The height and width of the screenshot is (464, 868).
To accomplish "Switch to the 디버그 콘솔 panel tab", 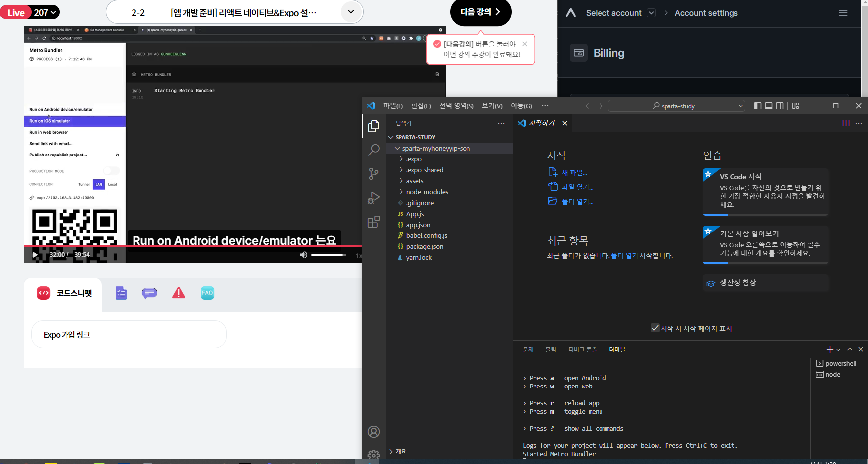I will click(583, 350).
